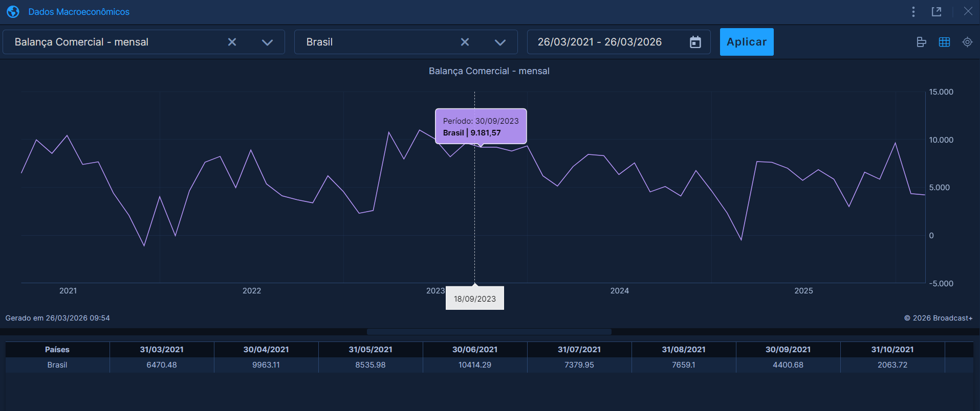Clear the Brasil country selection
Image resolution: width=980 pixels, height=411 pixels.
(x=465, y=42)
